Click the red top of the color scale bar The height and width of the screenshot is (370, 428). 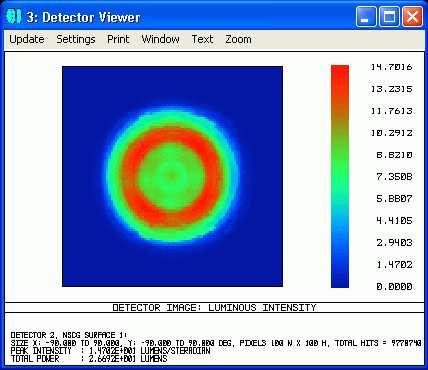click(340, 80)
